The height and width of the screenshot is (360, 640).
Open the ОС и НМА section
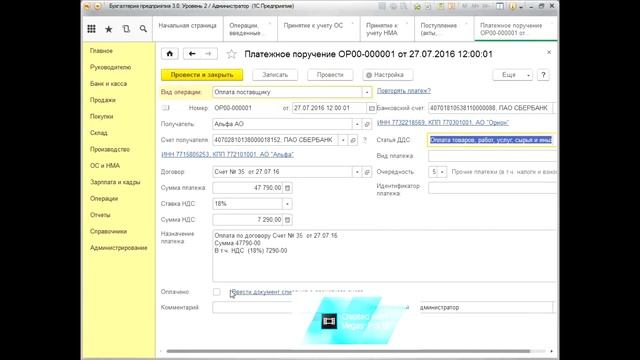pos(105,166)
